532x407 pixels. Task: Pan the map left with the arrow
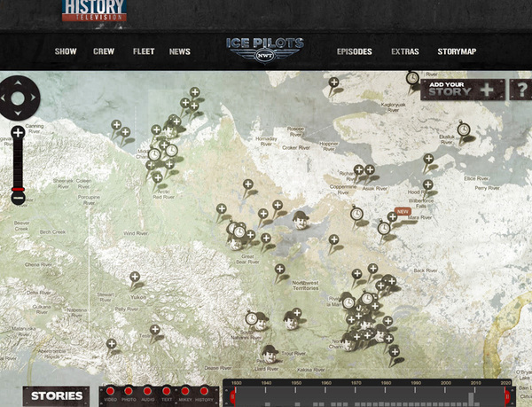[3, 98]
